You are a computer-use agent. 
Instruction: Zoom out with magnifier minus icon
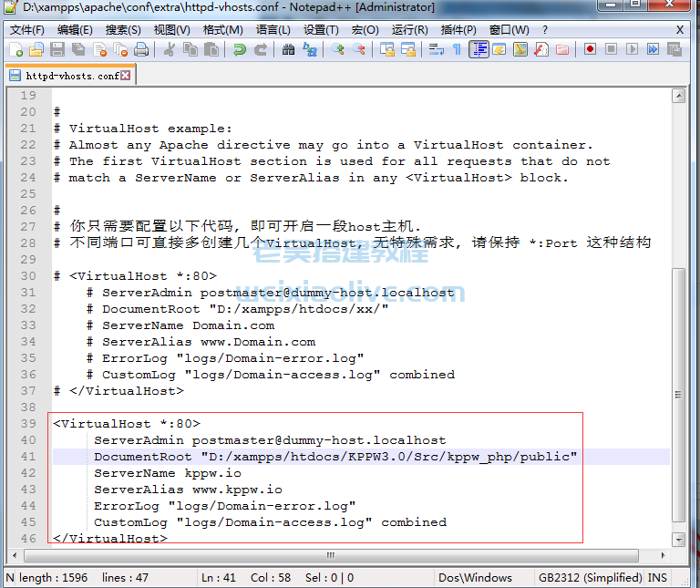359,49
